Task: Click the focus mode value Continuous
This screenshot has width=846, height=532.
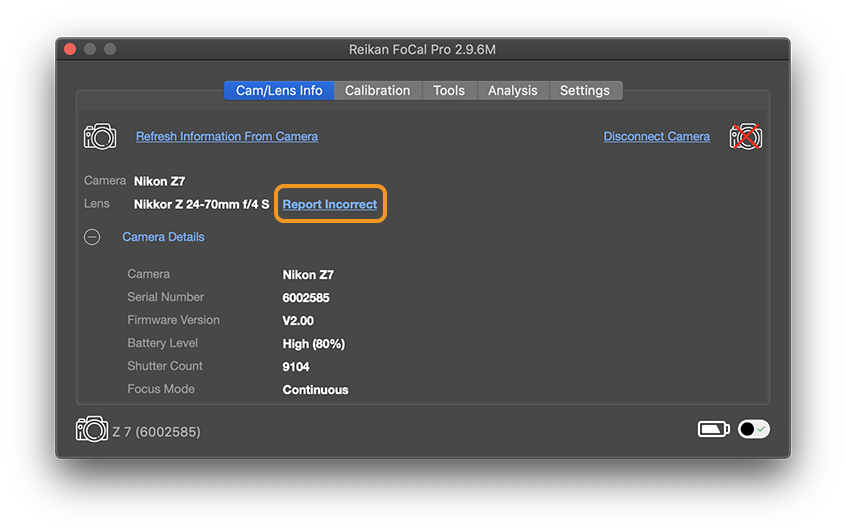Action: pyautogui.click(x=316, y=390)
